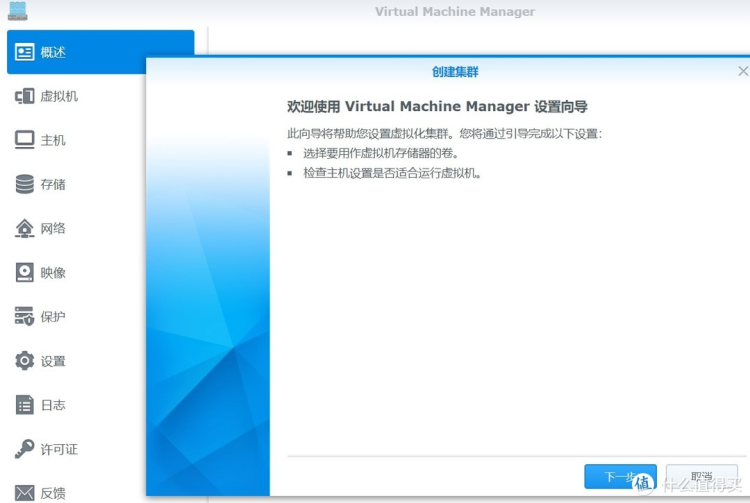Click the 日志 log document icon
This screenshot has width=750, height=503.
pos(24,405)
